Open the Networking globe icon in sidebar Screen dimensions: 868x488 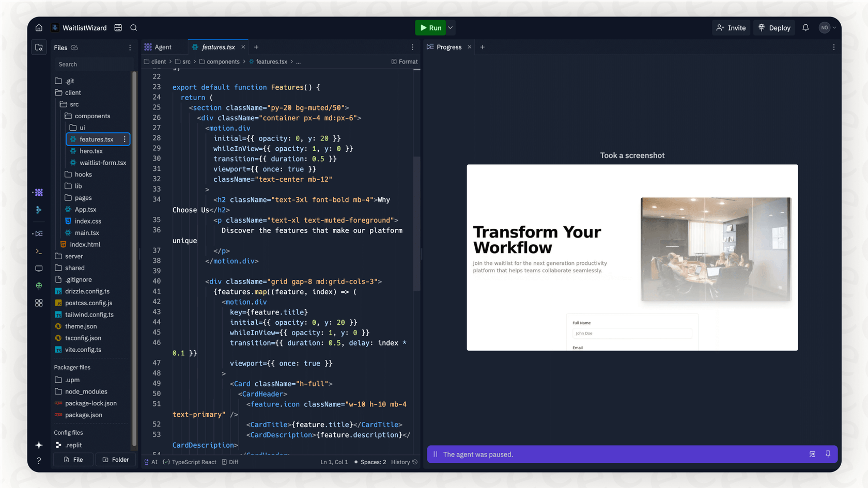pos(39,286)
